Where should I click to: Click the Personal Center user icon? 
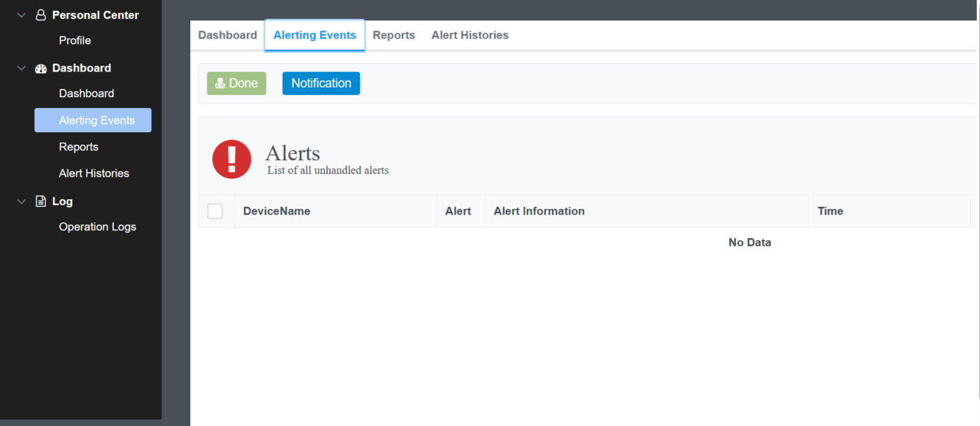click(41, 15)
